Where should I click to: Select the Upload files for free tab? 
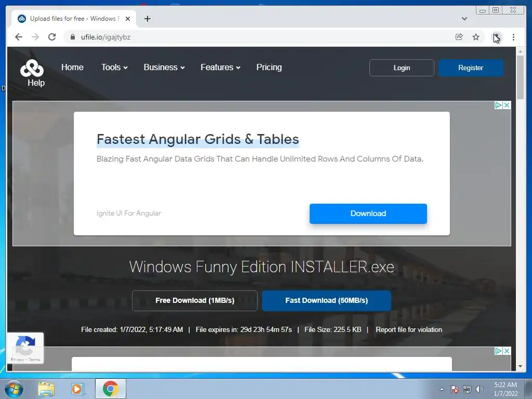tap(74, 19)
